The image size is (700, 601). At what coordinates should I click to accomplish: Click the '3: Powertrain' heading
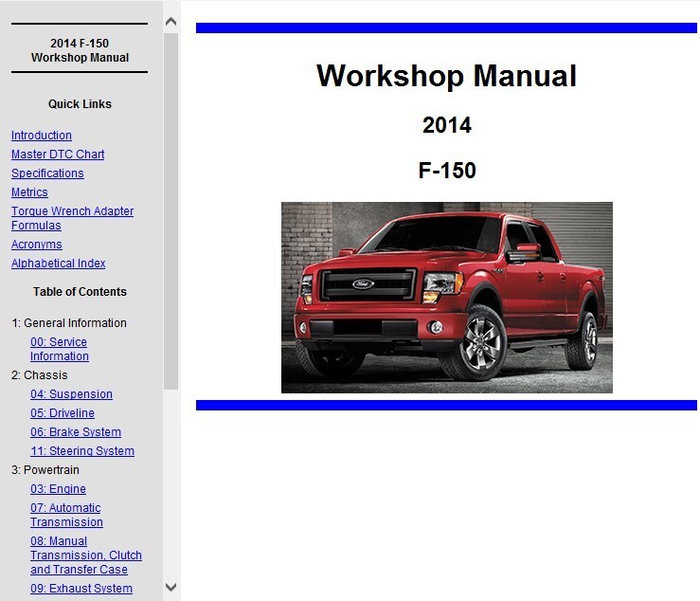click(45, 470)
